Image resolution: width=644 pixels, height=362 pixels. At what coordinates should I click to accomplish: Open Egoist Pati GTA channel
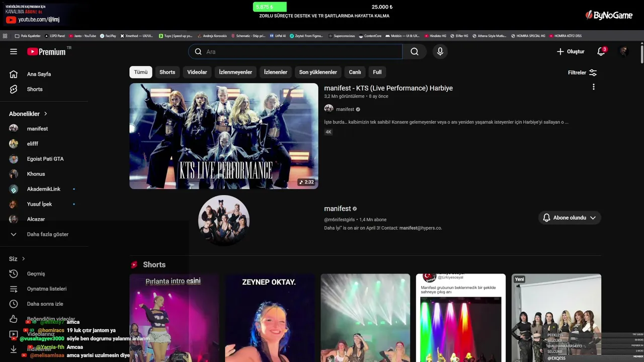coord(44,159)
